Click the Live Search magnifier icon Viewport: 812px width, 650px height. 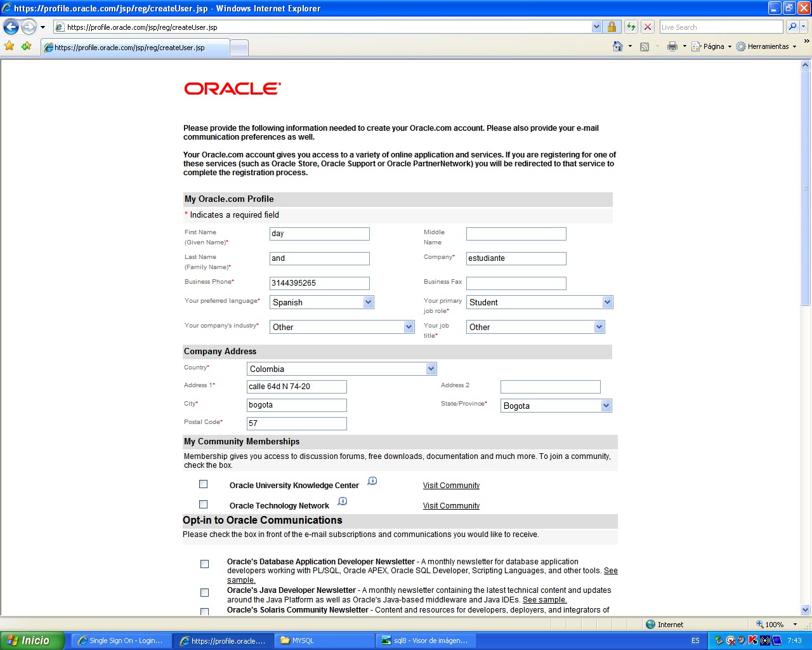792,27
